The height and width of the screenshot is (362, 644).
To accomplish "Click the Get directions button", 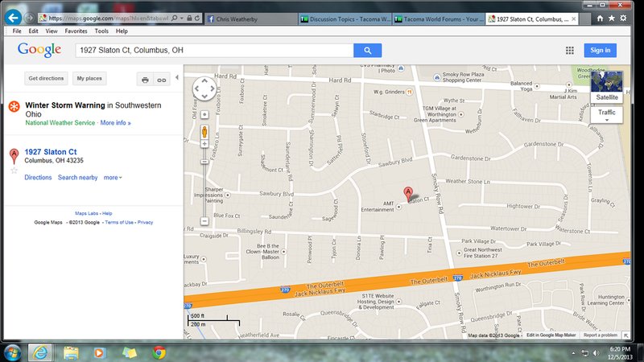I will click(x=46, y=78).
